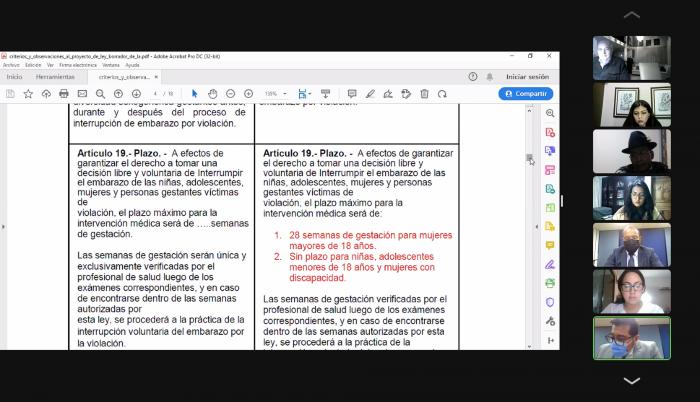Open the purple Fill & Sign tool in right panel
Screen dimensions: 700x402
pos(550,264)
